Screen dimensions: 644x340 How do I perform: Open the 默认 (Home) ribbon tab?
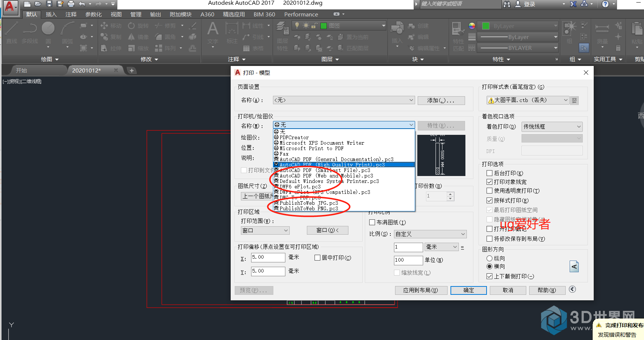(x=31, y=14)
